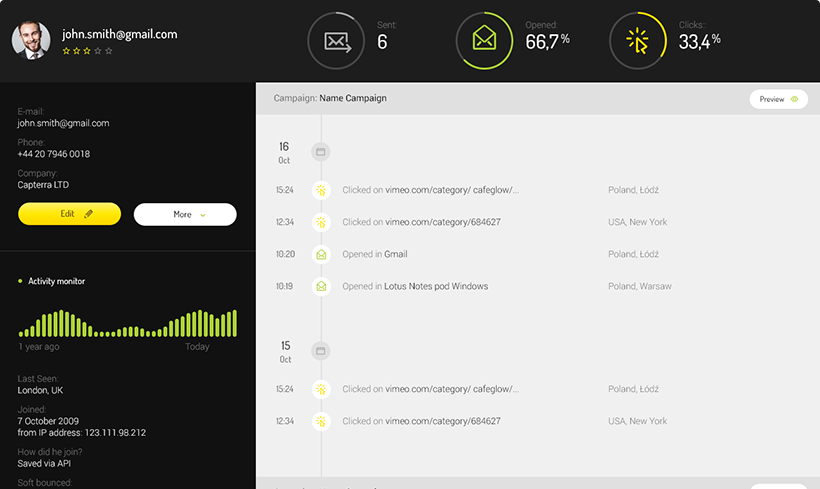Click the 16 Oct calendar icon

pyautogui.click(x=321, y=153)
